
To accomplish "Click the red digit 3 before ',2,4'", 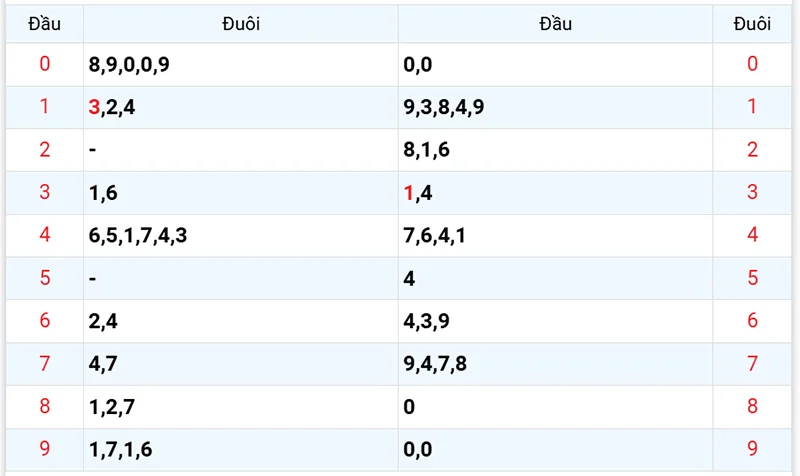I will pyautogui.click(x=94, y=108).
